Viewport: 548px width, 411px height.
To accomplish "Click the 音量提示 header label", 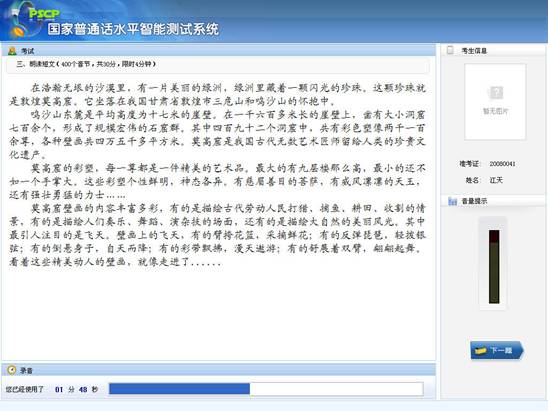I will click(474, 201).
